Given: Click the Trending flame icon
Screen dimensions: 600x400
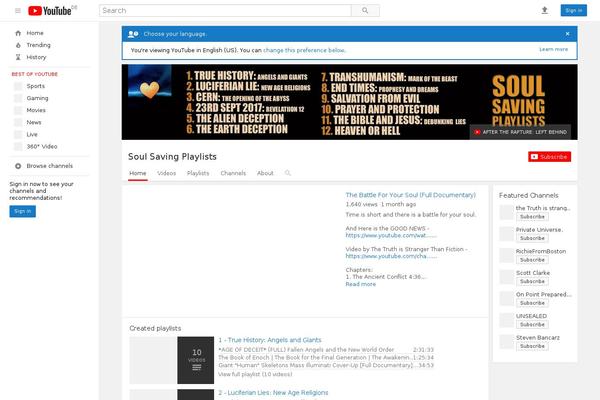Looking at the screenshot, I should 18,45.
